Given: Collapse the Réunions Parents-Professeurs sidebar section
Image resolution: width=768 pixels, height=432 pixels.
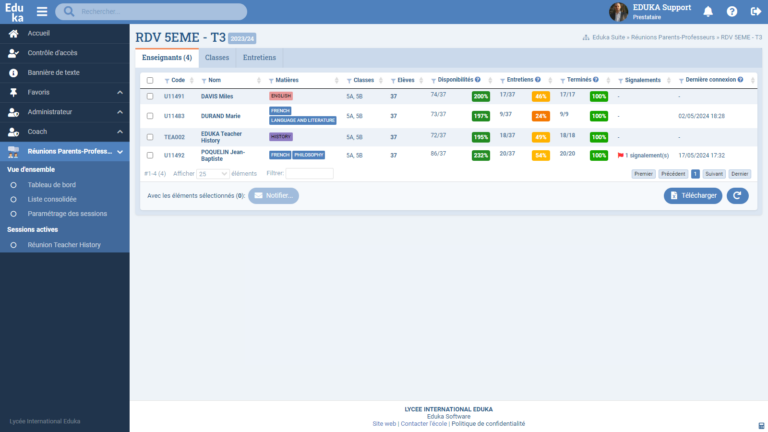Looking at the screenshot, I should coord(120,152).
